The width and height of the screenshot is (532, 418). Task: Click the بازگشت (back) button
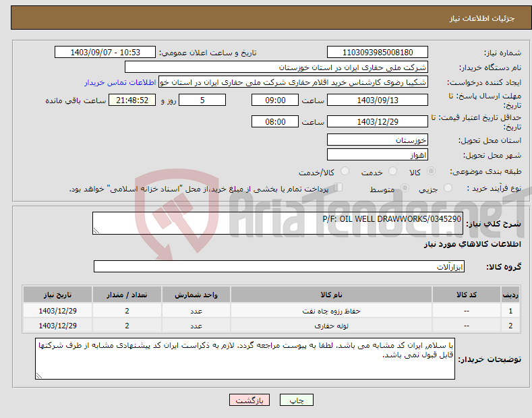point(249,400)
